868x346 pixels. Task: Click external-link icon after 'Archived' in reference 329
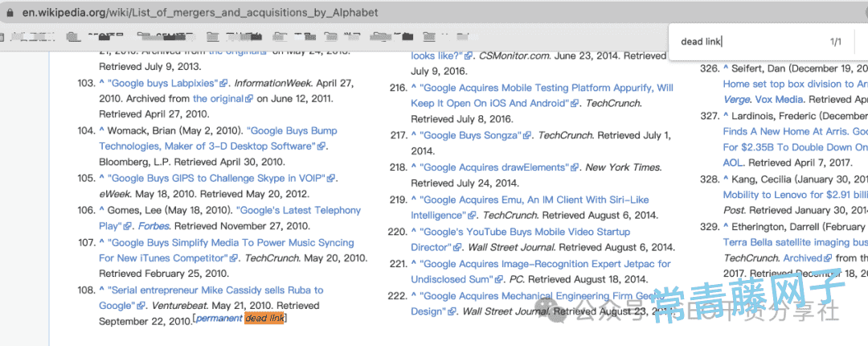tap(828, 258)
